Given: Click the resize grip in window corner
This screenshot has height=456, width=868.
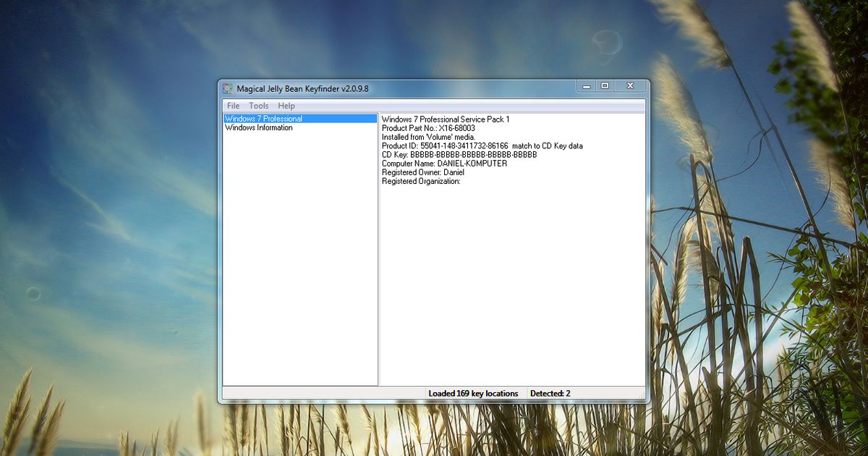Looking at the screenshot, I should click(641, 394).
